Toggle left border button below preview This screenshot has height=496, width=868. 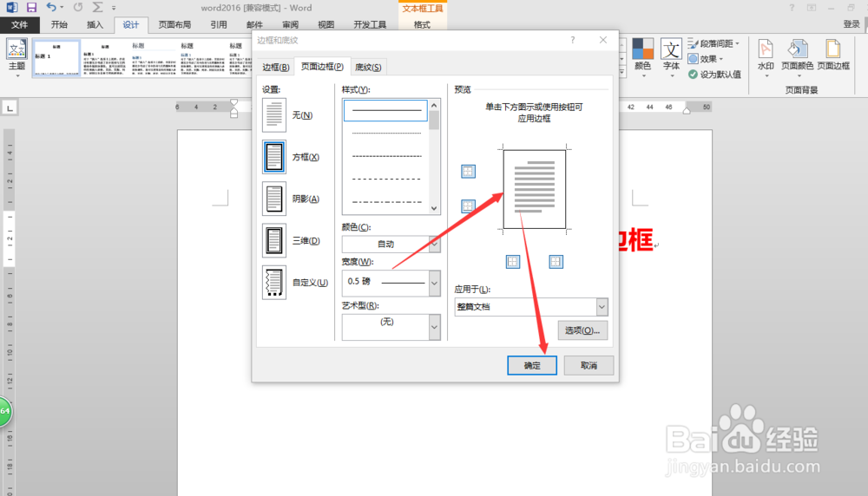513,262
